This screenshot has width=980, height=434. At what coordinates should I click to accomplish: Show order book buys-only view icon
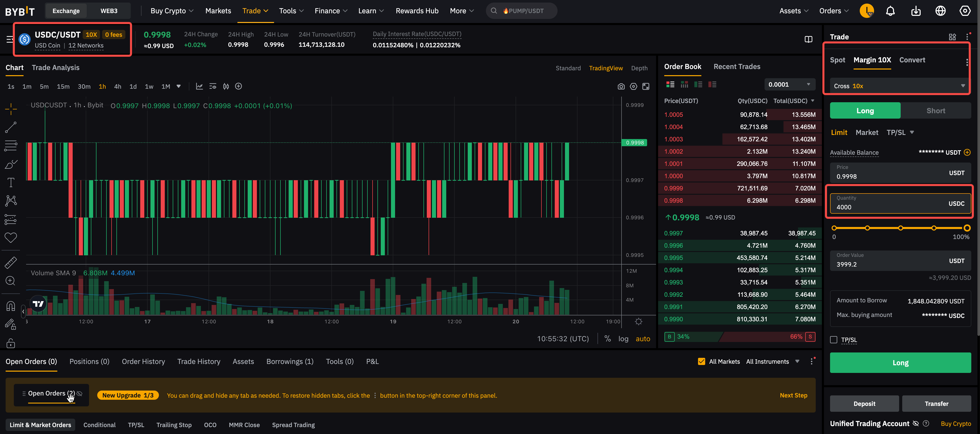[x=698, y=84]
